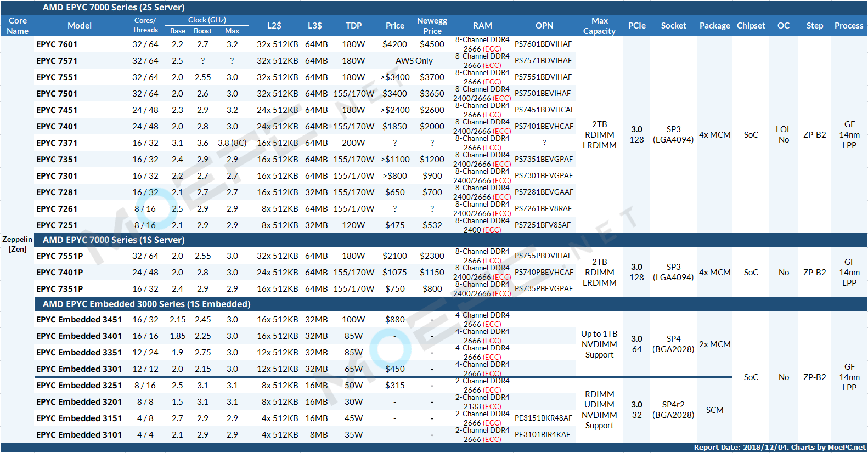This screenshot has height=453, width=868.
Task: Select the Up to 1TB NVDIMM Support cell
Action: pyautogui.click(x=599, y=344)
